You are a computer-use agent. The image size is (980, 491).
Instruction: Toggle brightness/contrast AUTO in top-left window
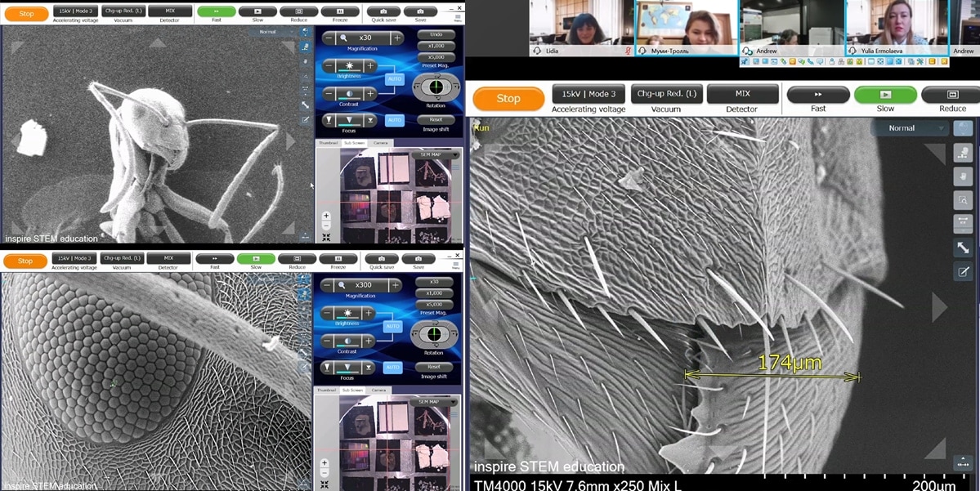click(395, 79)
